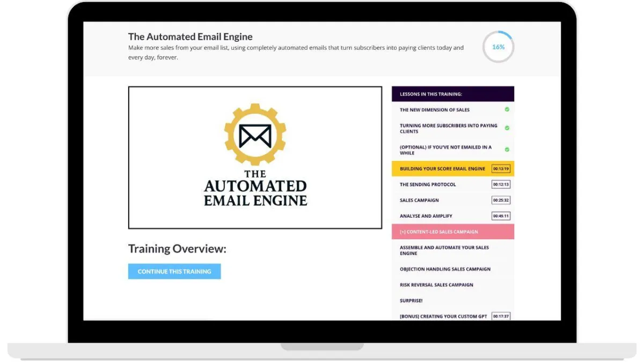Select Building Your Score Email Engine lesson
This screenshot has height=362, width=644.
[x=453, y=168]
